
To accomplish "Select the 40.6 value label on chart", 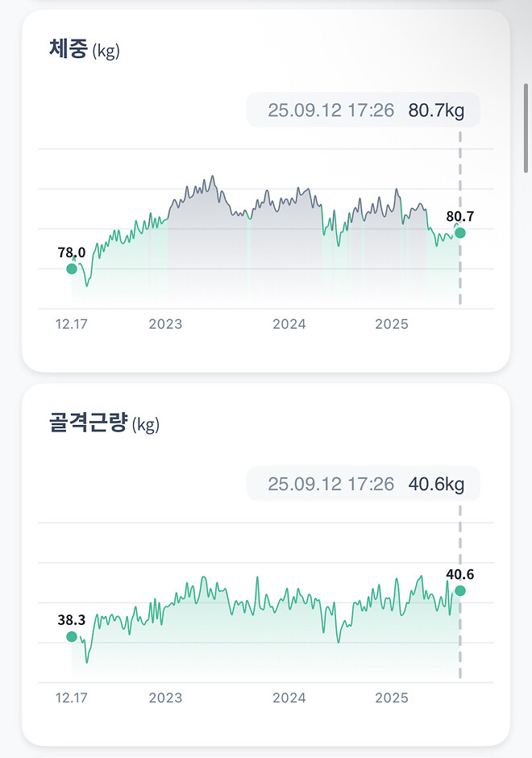I will (x=460, y=573).
